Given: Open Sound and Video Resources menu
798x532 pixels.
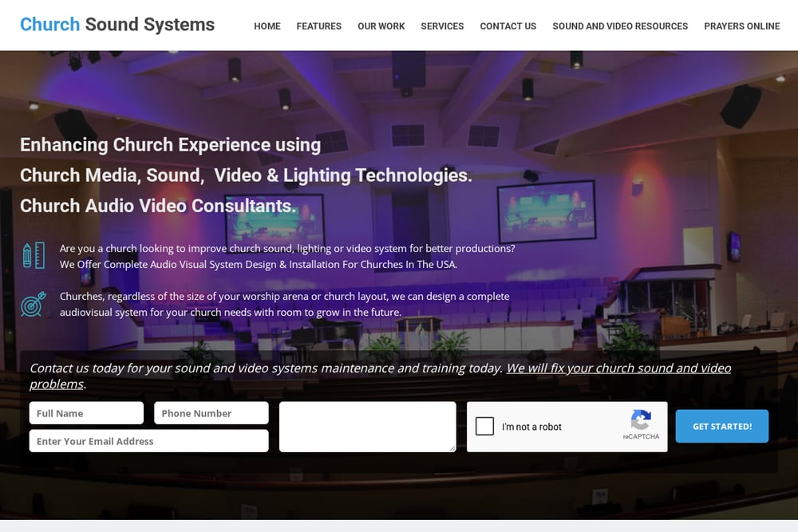Looking at the screenshot, I should coord(620,26).
